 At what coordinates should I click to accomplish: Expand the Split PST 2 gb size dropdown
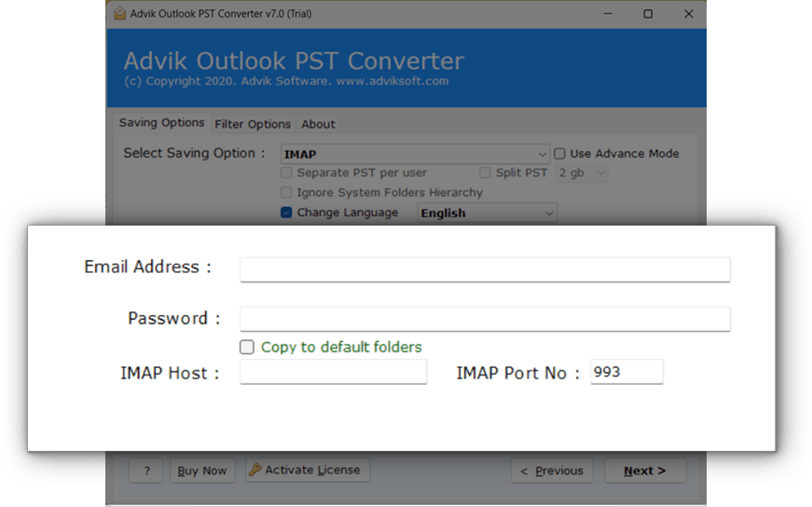click(x=582, y=172)
